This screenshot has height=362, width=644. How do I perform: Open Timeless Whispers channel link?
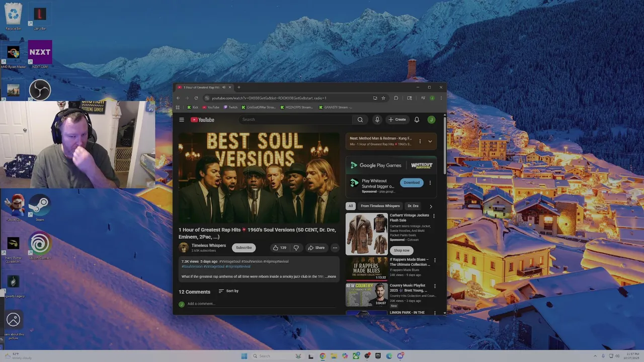click(x=209, y=245)
